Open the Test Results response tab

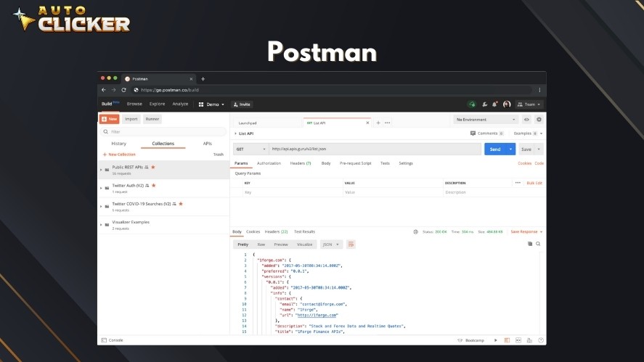[x=304, y=232]
